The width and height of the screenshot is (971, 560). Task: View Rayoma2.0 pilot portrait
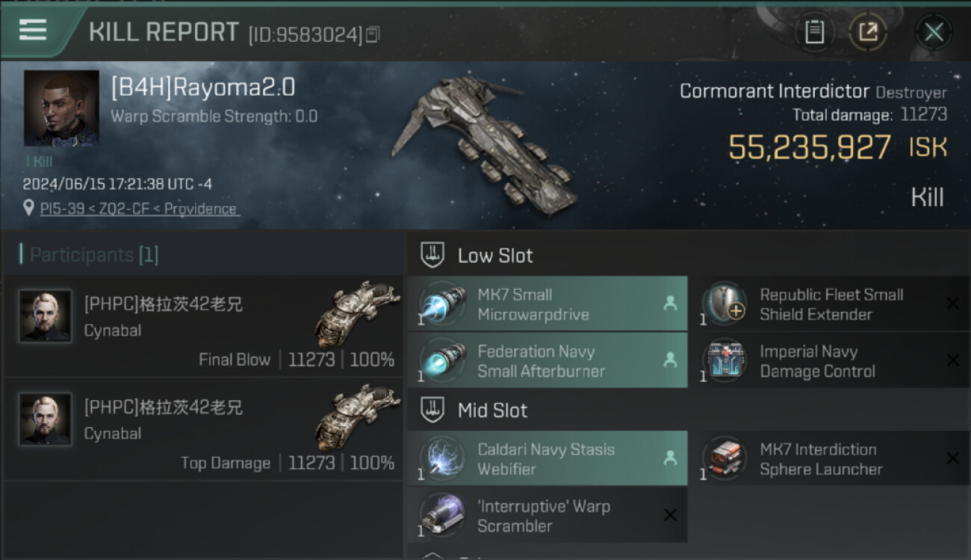[61, 108]
